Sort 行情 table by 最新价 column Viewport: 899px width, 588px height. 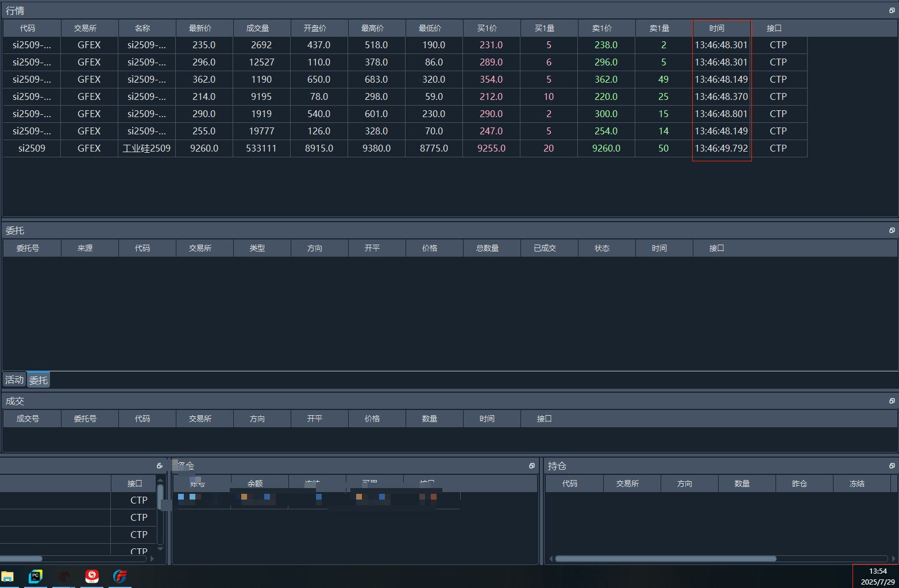pos(204,28)
